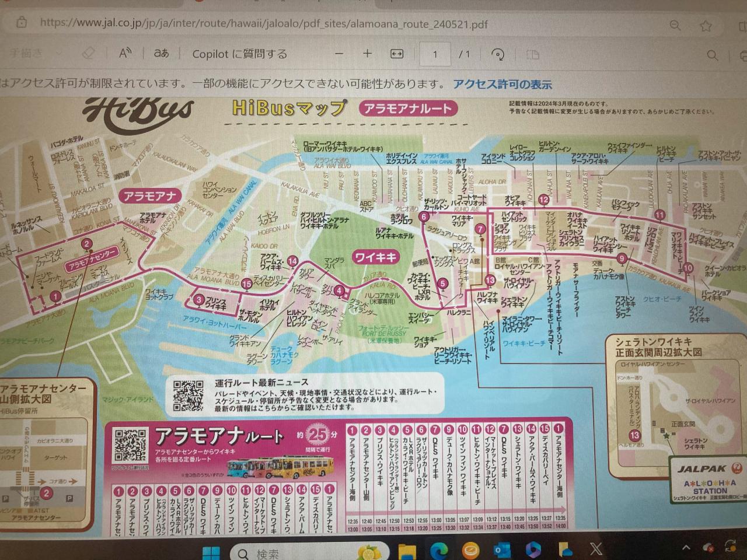Click the zoom magnifier icon in the address bar

point(675,25)
